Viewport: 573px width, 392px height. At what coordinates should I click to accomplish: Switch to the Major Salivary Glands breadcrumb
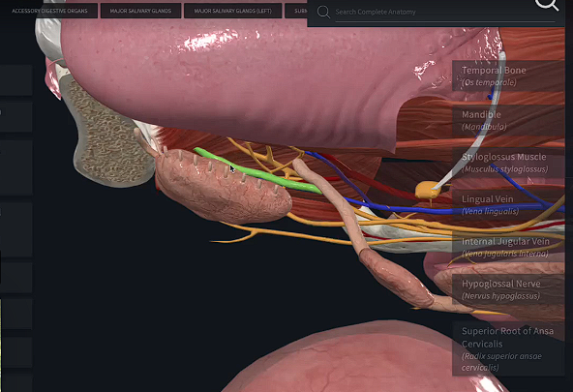point(140,11)
